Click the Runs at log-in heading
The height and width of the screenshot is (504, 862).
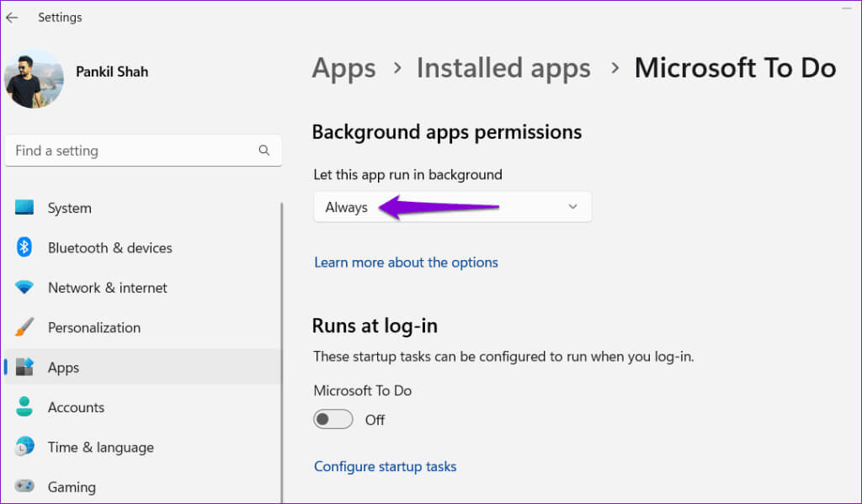tap(375, 326)
